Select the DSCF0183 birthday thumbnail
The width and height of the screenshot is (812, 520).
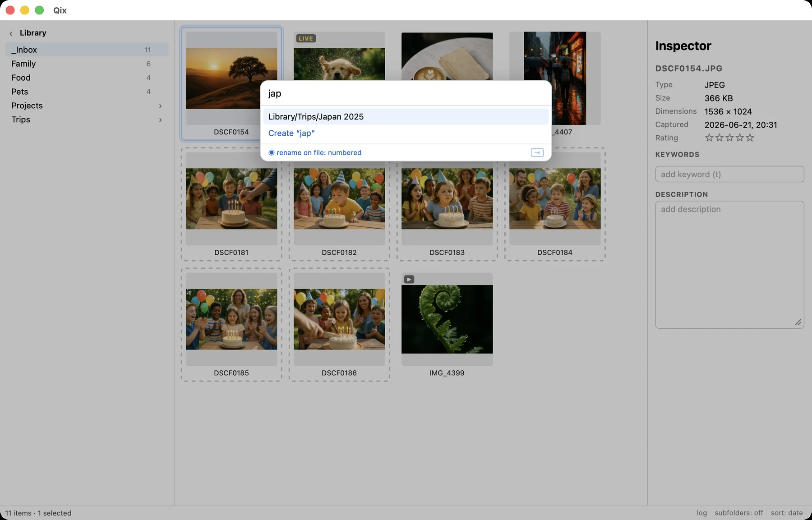click(447, 199)
